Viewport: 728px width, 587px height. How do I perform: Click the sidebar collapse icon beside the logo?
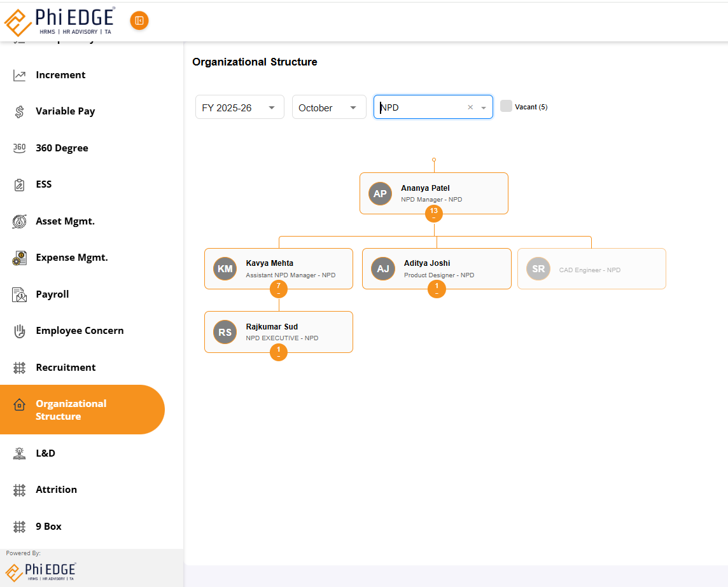tap(139, 21)
